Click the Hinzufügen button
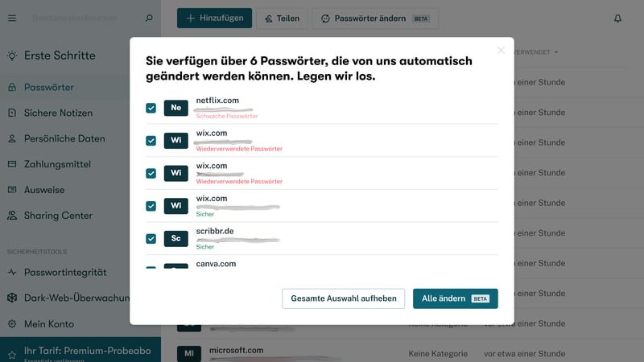 [x=214, y=18]
